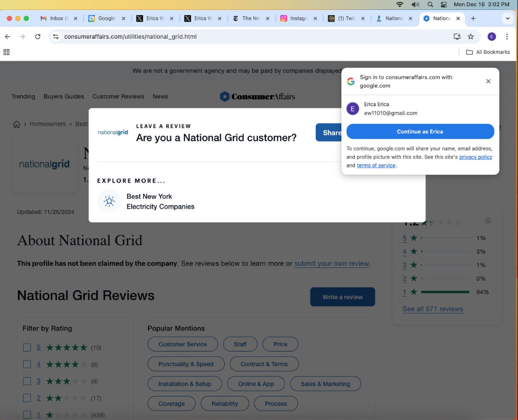Open Chrome three-dot menu
This screenshot has height=420, width=518.
tap(507, 37)
